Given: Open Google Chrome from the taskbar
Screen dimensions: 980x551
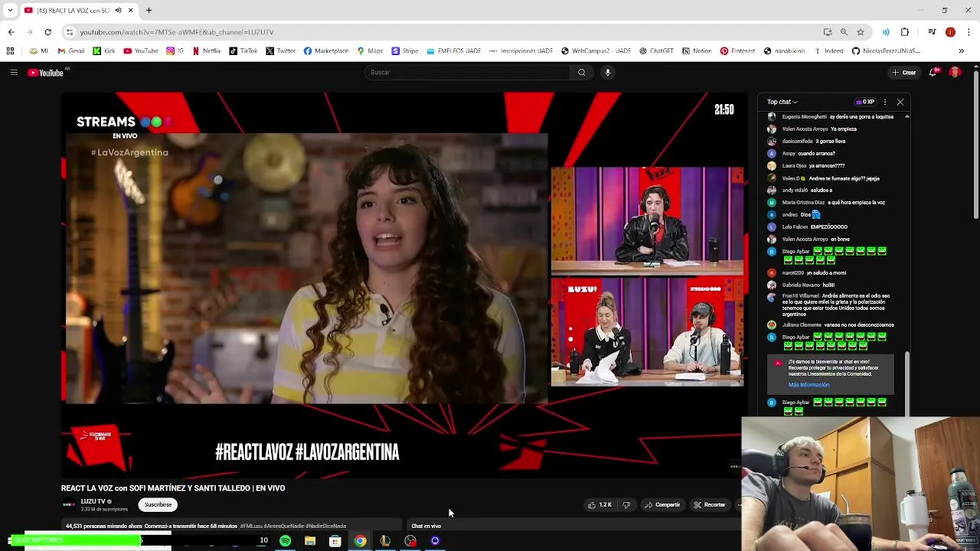Looking at the screenshot, I should 360,541.
